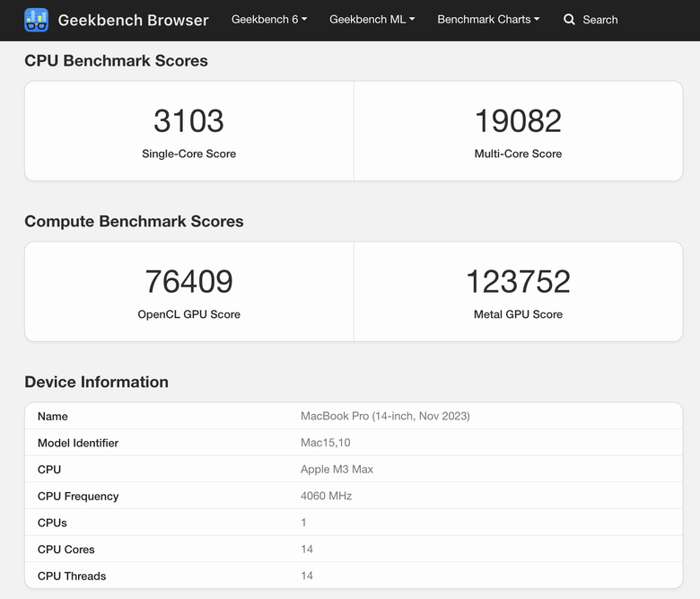Select the 123752 Metal score value

(518, 282)
